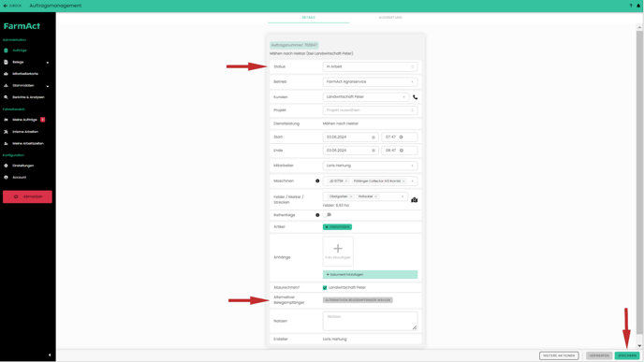
Task: Click the Belege document icon in sidebar
Action: (6, 63)
